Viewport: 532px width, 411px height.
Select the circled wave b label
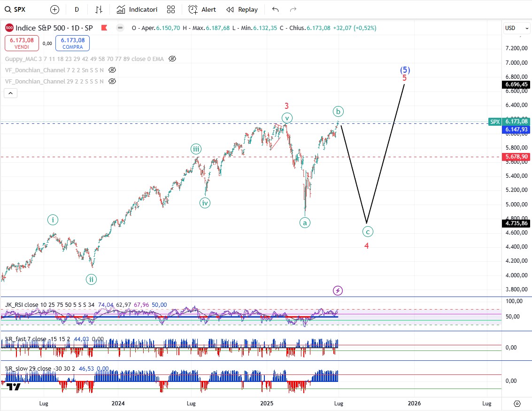click(338, 111)
